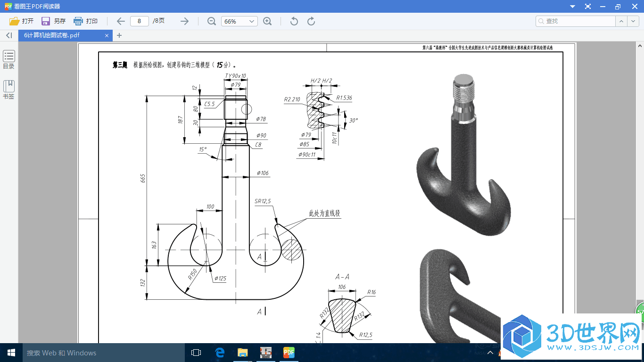Collapse the left sidebar panel
This screenshot has width=644, height=362.
pos(9,35)
